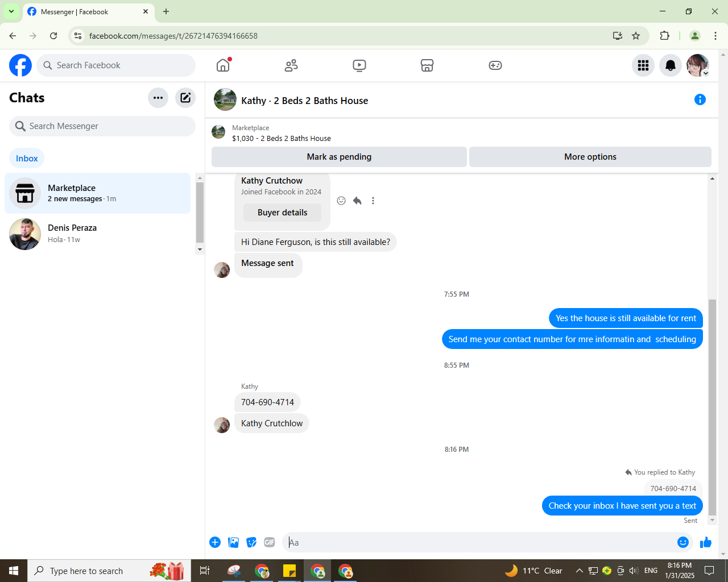This screenshot has width=728, height=582.
Task: Show hidden system tray icons
Action: point(579,571)
